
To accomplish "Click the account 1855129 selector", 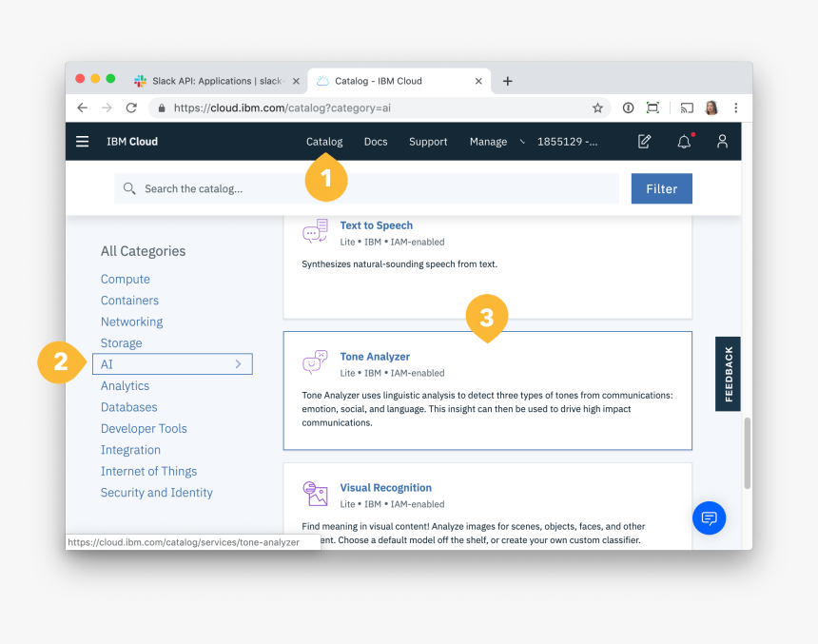I will click(568, 142).
